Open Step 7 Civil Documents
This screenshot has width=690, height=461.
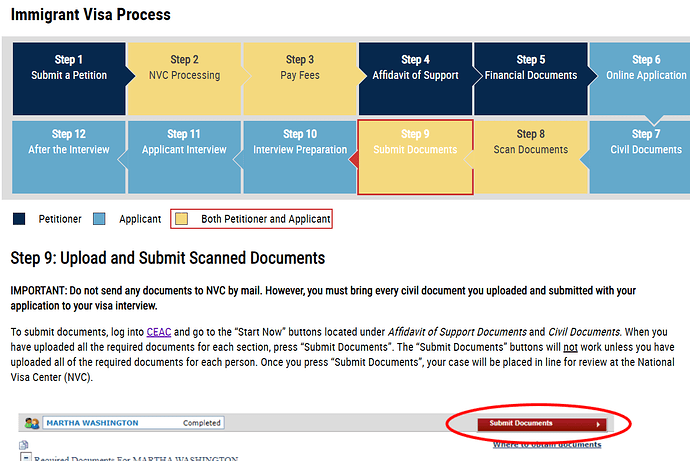tap(640, 157)
